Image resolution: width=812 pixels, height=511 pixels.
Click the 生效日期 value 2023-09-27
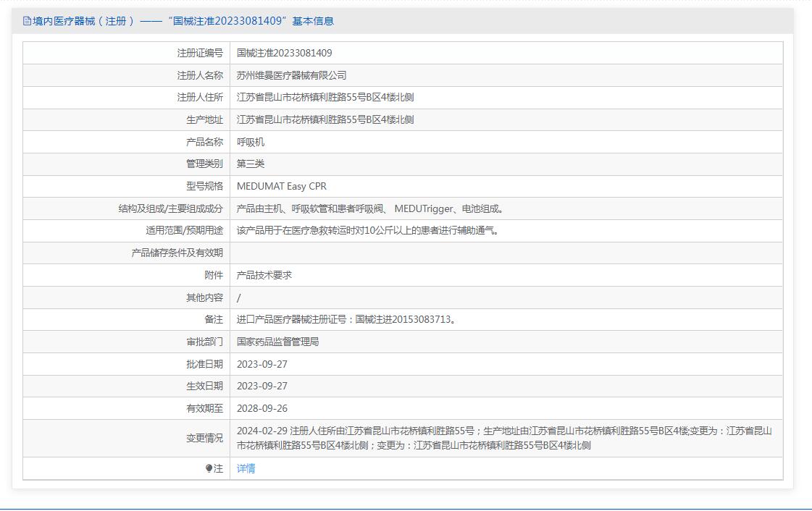click(x=262, y=387)
